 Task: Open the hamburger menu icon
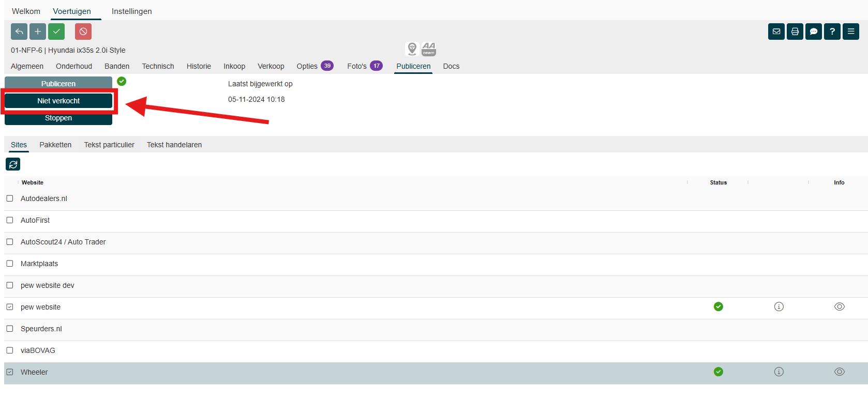click(x=851, y=32)
